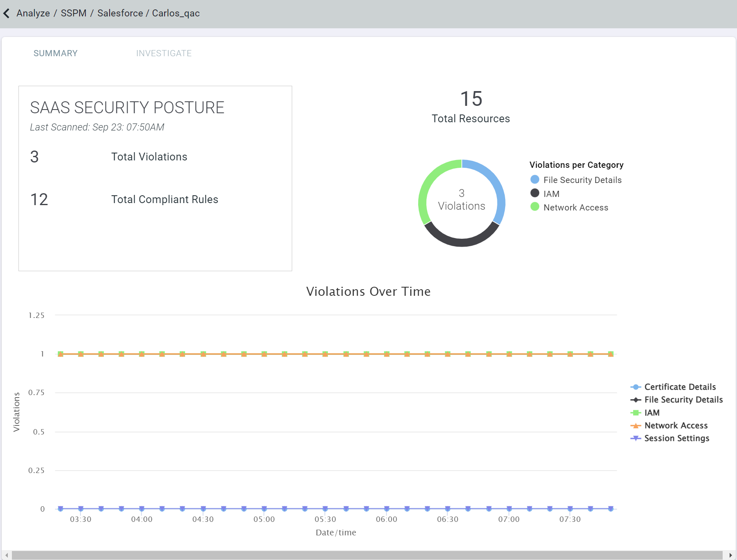This screenshot has height=560, width=737.
Task: Click the Analyze breadcrumb link
Action: point(33,14)
